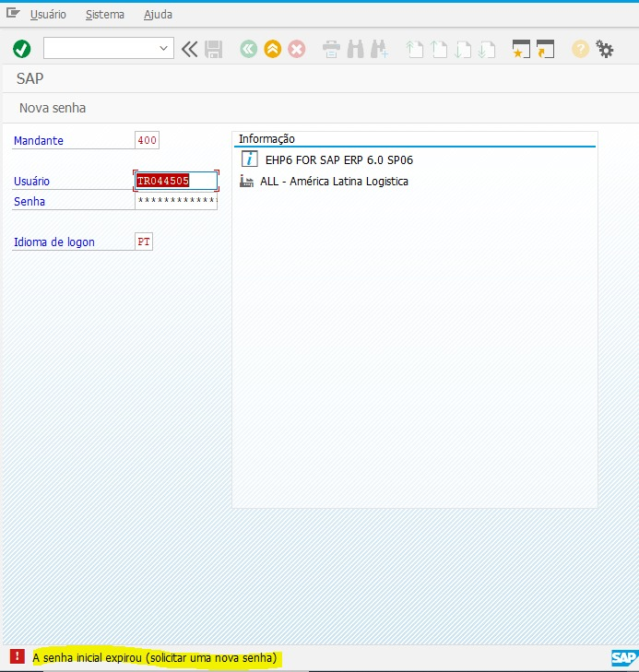The height and width of the screenshot is (672, 639).
Task: Click the Usuário field showing TR044505
Action: [x=176, y=181]
